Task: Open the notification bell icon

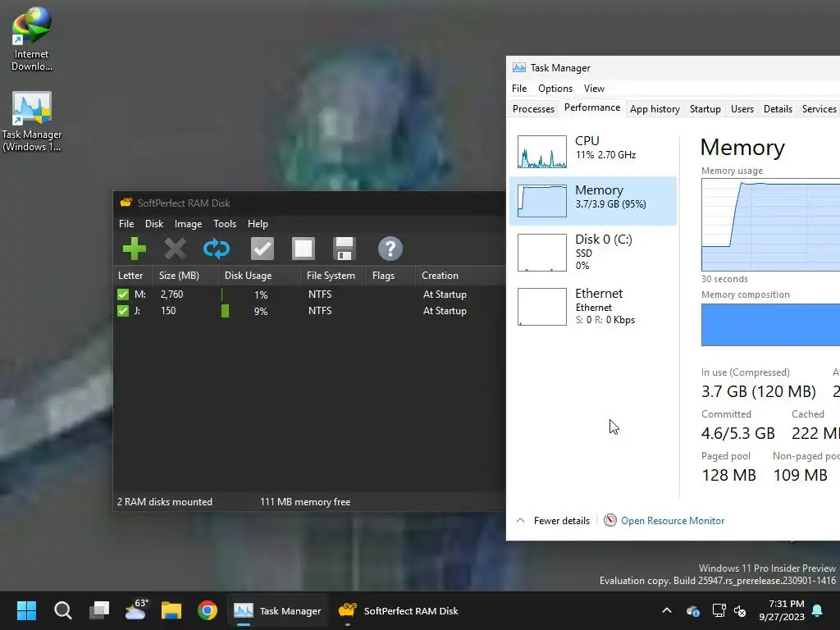Action: click(818, 610)
